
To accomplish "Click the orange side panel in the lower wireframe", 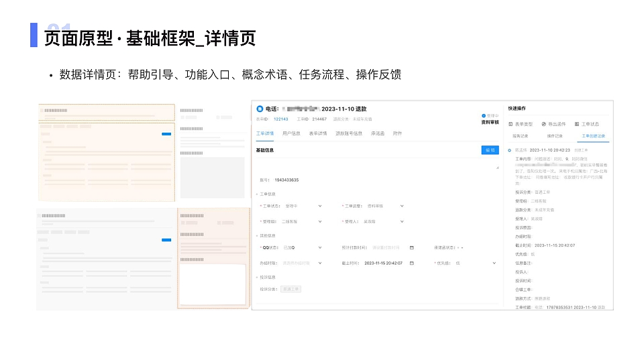I will coord(213,258).
